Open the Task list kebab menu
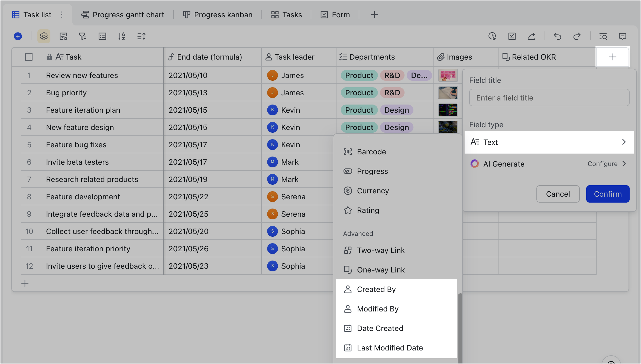This screenshot has height=364, width=641. pos(62,15)
